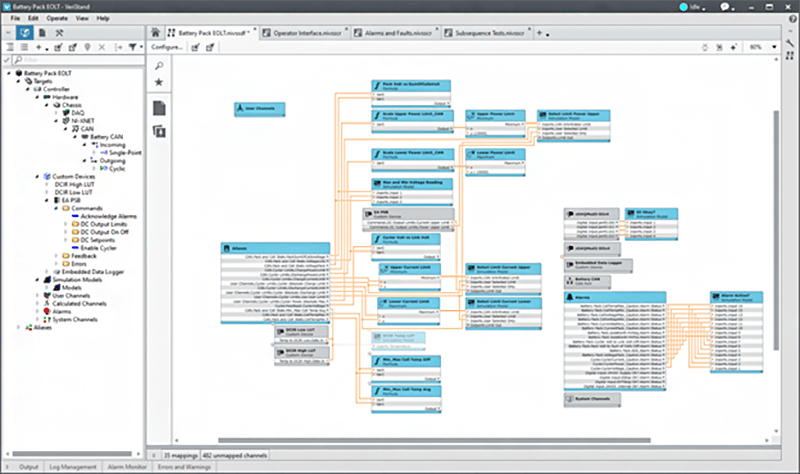The height and width of the screenshot is (474, 800).
Task: Click the lightbulb highlight toolbar icon
Action: click(705, 47)
